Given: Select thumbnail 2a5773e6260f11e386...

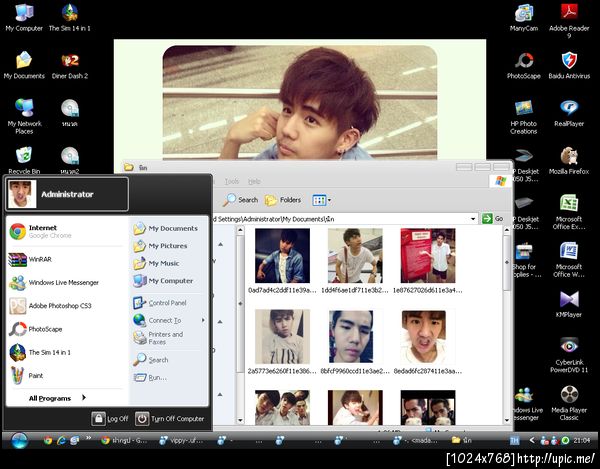Looking at the screenshot, I should point(282,342).
